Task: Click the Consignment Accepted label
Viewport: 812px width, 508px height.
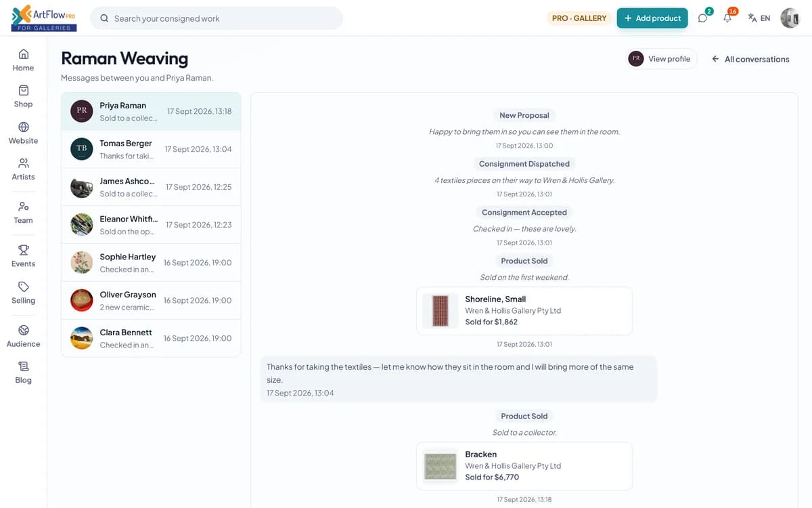Action: click(x=524, y=213)
